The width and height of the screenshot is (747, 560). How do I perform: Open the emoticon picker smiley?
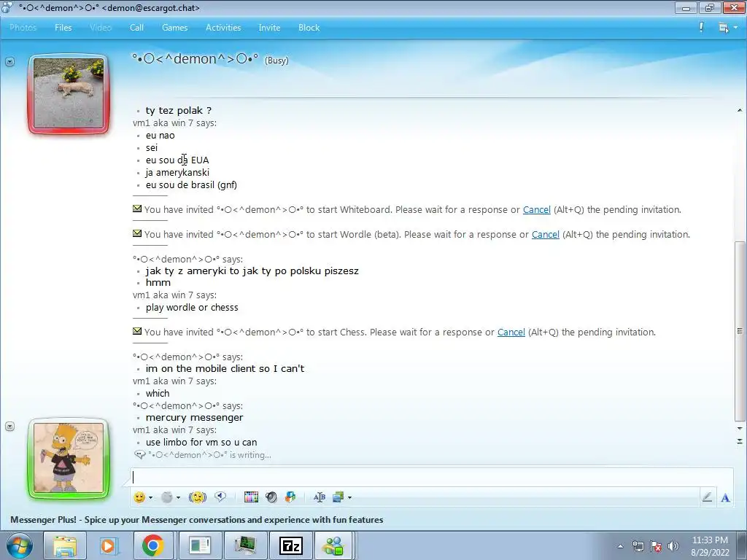pos(139,497)
